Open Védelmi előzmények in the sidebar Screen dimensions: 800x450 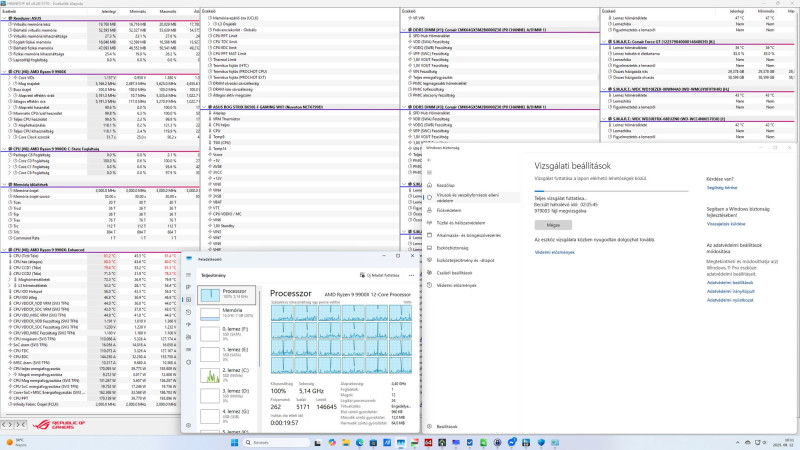[x=456, y=285]
